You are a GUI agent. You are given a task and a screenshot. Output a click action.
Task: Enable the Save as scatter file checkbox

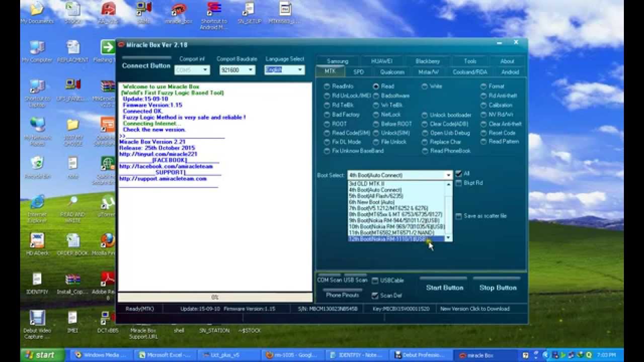pos(458,216)
